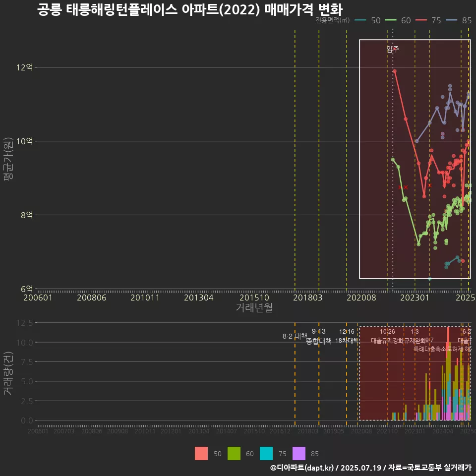Screen dimensions: 476x476
Task: Click the 5.0 tick on volume axis
Action: [x=27, y=381]
